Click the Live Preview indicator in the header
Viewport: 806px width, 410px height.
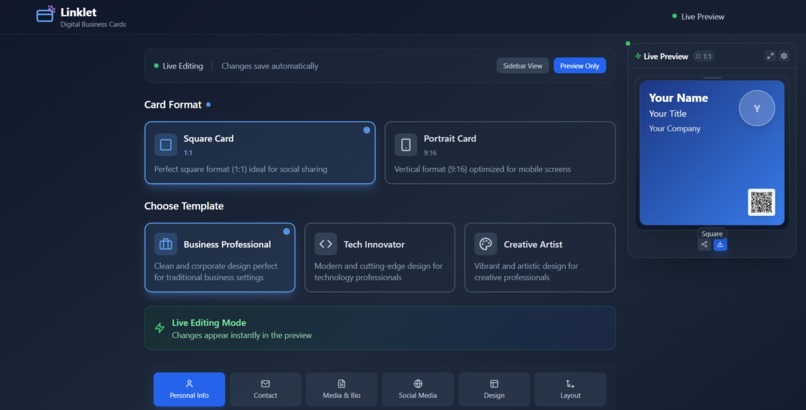point(698,16)
